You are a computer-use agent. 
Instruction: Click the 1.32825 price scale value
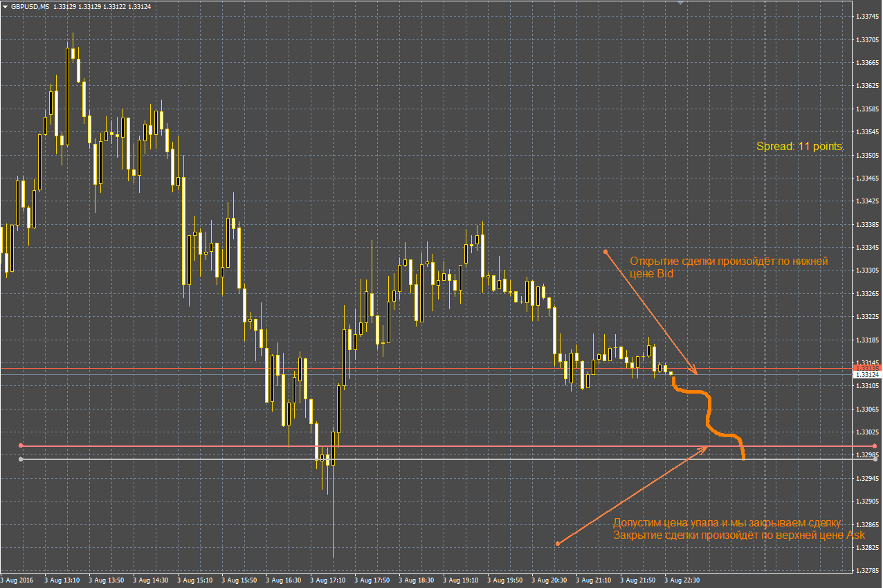866,547
